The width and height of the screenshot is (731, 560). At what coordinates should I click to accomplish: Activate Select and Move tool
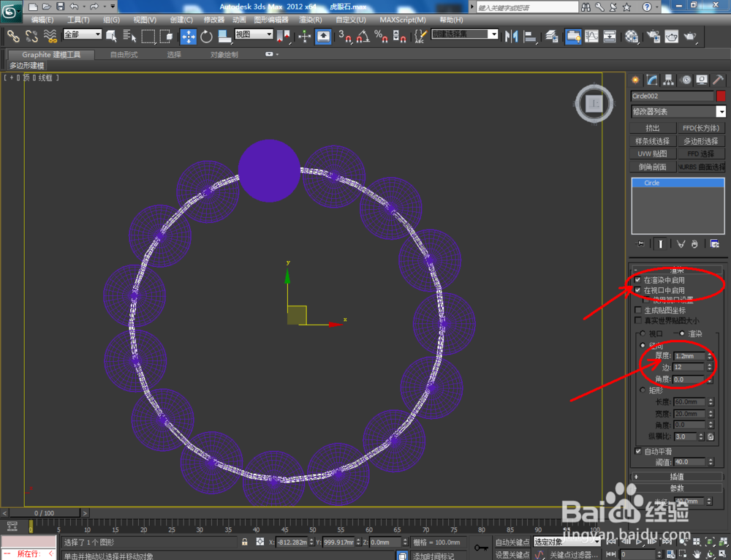pos(189,37)
